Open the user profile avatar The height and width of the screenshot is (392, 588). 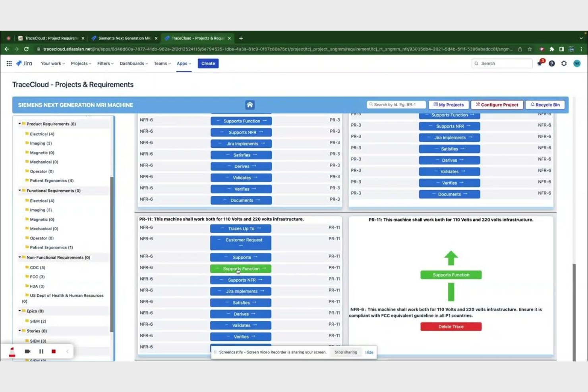[x=577, y=64]
